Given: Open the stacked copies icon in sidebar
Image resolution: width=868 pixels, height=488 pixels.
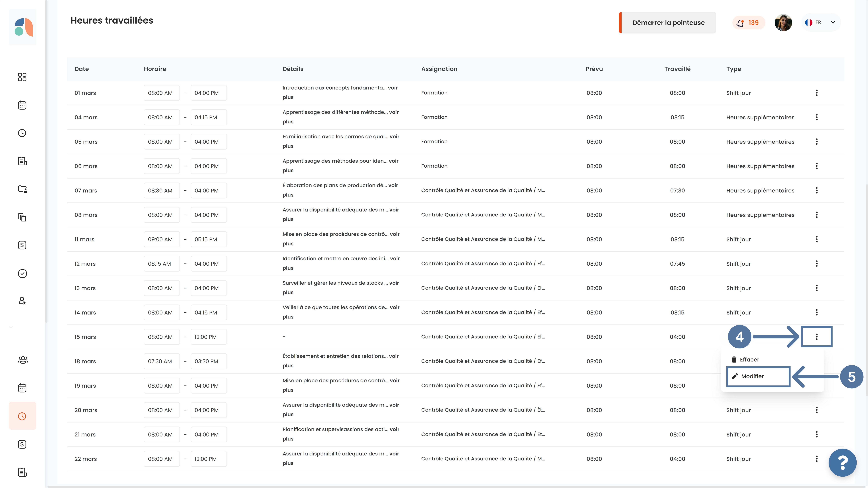Looking at the screenshot, I should click(x=22, y=217).
